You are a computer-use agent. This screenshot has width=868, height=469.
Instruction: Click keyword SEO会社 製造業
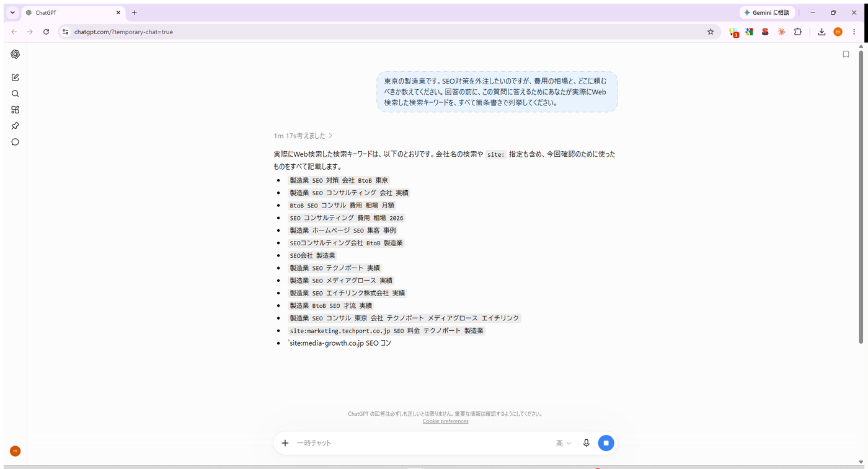tap(312, 255)
